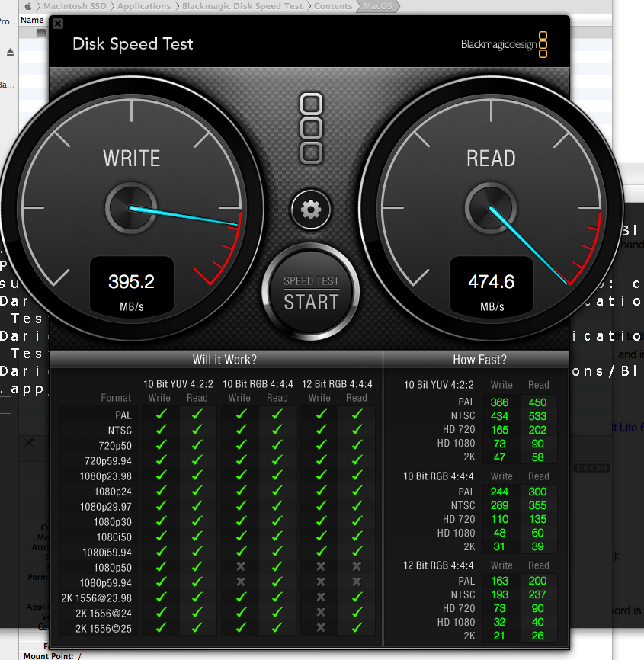Click 1080p24 10 Bit YUV write checkmark
The width and height of the screenshot is (644, 660).
point(161,491)
